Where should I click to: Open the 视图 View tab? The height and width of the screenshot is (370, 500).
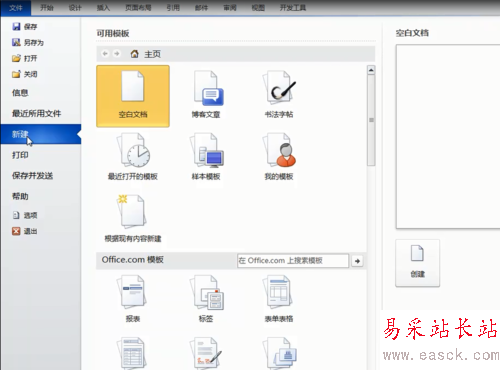point(258,8)
